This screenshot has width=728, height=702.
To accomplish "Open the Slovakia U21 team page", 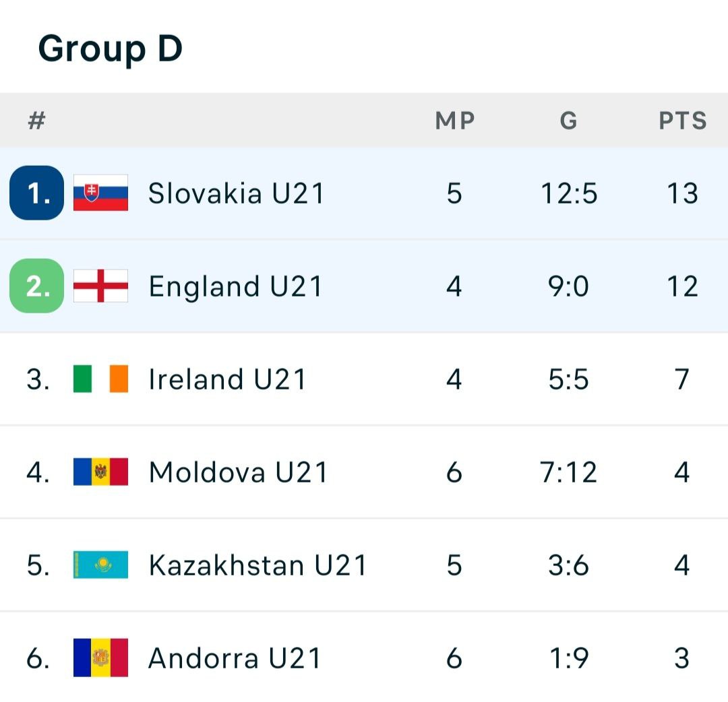I will pos(236,193).
